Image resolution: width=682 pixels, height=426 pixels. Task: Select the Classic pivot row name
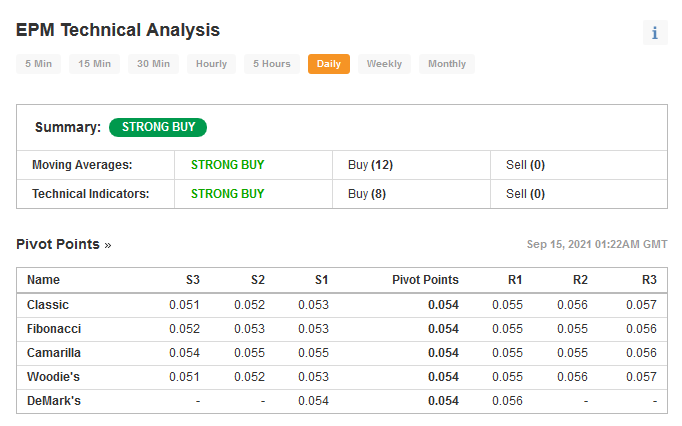click(48, 305)
